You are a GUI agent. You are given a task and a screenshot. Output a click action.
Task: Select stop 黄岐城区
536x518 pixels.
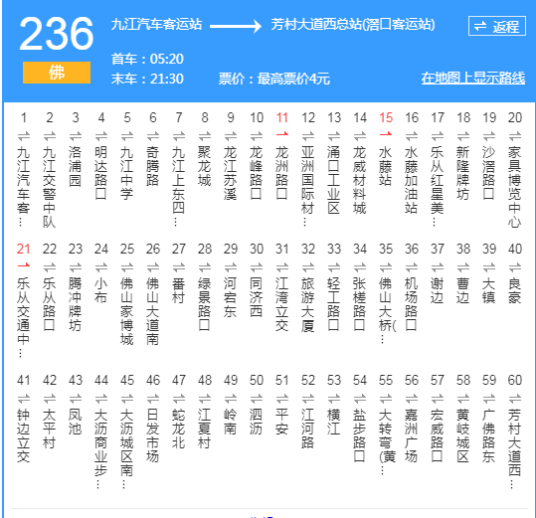coord(463,436)
